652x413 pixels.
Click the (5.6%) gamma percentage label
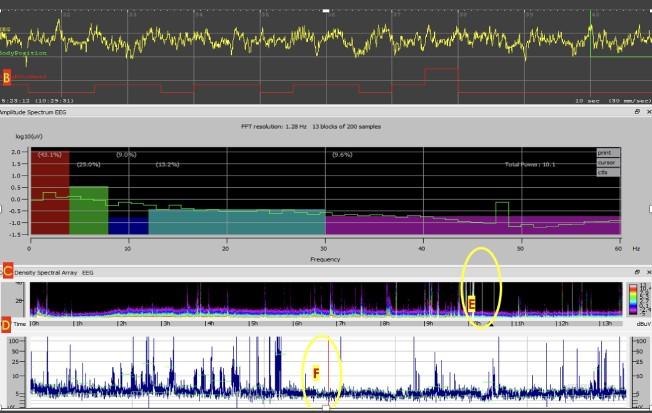tap(342, 155)
